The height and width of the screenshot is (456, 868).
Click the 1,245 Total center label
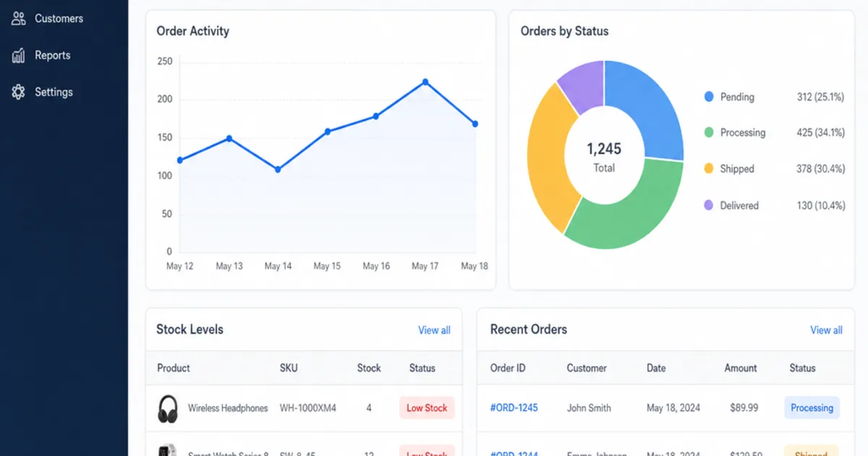coord(604,156)
